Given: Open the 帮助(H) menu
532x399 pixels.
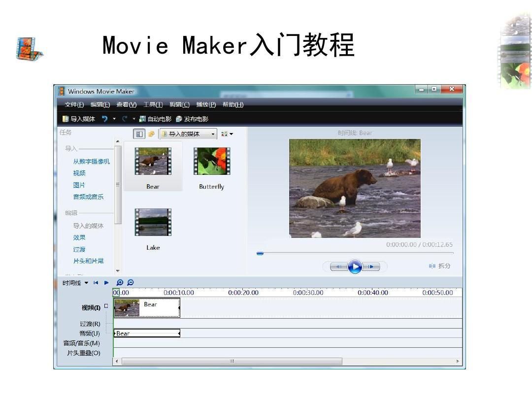Looking at the screenshot, I should (233, 104).
